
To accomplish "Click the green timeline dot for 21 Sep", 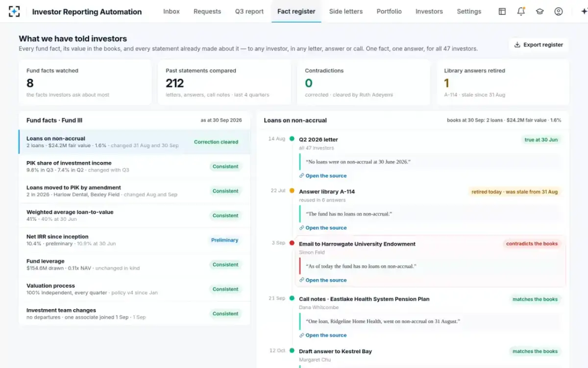I will pyautogui.click(x=292, y=298).
